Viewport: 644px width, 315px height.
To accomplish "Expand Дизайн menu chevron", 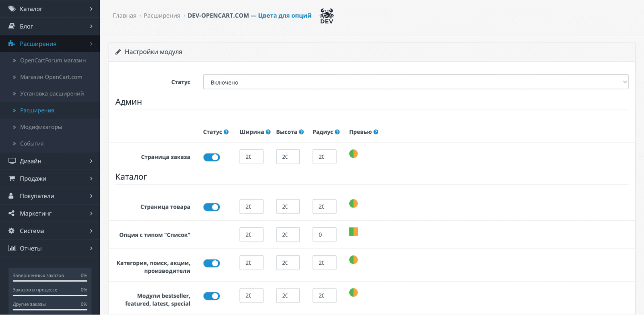I will 91,161.
